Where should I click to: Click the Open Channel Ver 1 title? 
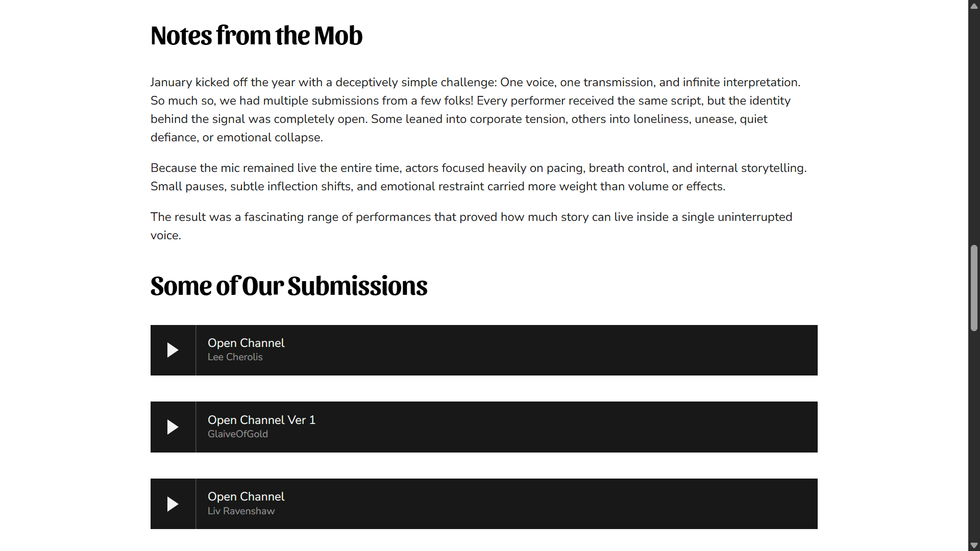point(261,420)
